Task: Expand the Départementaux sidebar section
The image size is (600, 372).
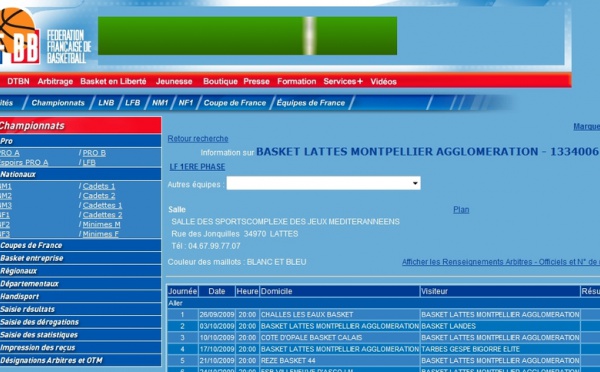Action: coord(80,284)
